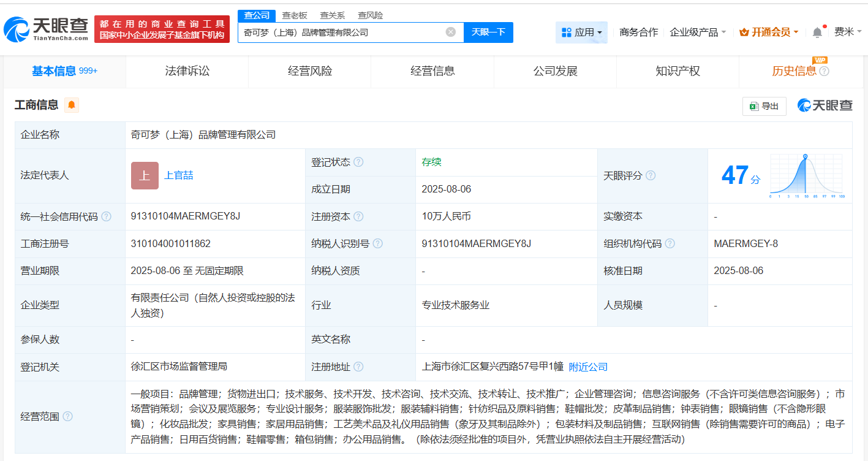This screenshot has width=868, height=461.
Task: Click the TianYanCha logo in header
Action: [x=47, y=28]
